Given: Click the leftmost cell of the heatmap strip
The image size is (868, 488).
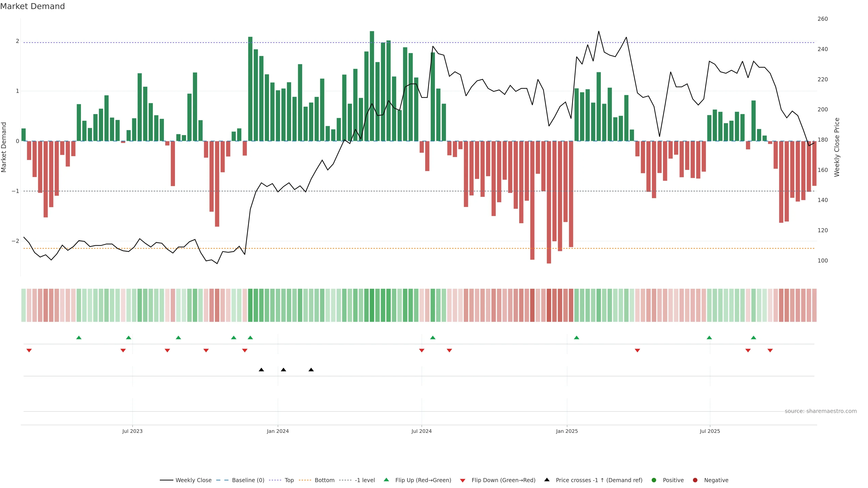Looking at the screenshot, I should point(23,305).
